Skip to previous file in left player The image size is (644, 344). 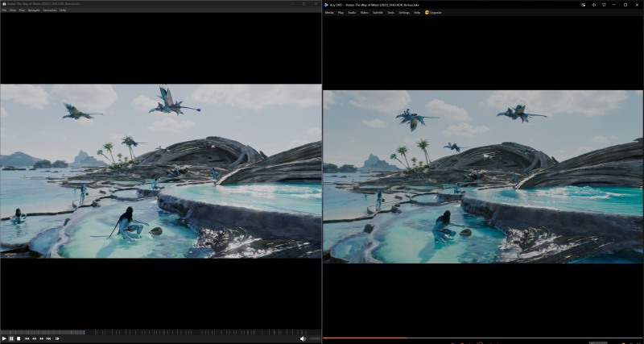[x=27, y=339]
